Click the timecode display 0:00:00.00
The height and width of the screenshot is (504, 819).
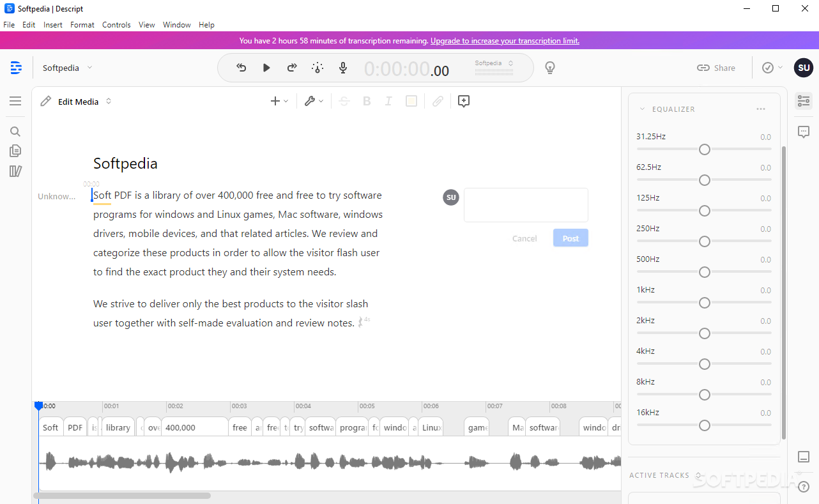[406, 68]
